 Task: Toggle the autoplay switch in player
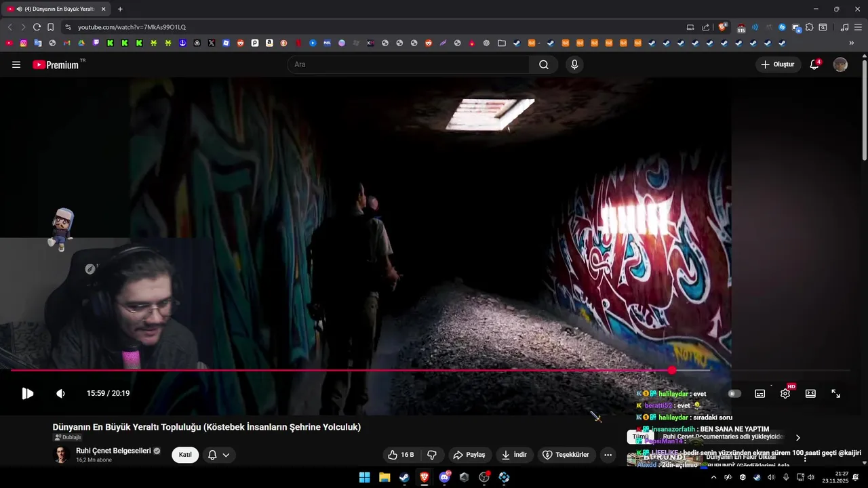tap(734, 393)
